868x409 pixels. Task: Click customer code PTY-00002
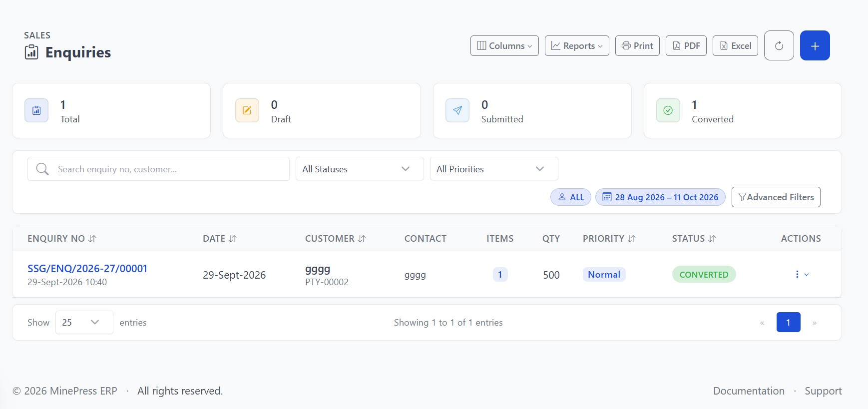click(x=327, y=282)
